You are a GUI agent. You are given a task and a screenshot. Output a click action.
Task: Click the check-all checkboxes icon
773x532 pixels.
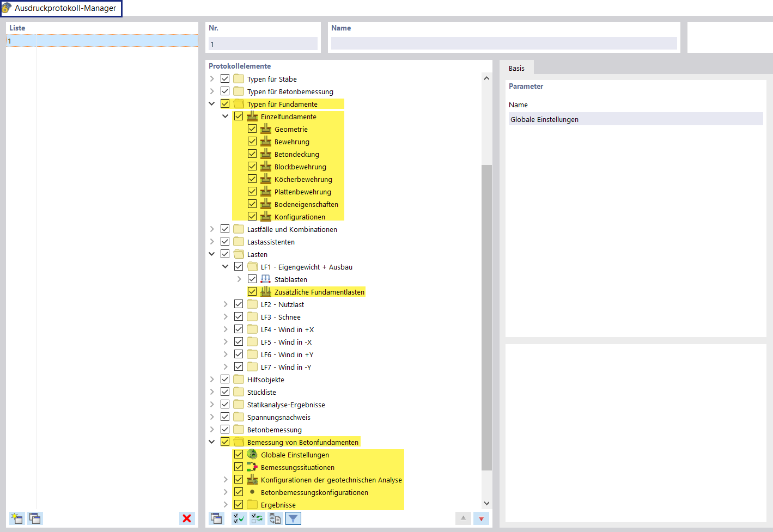point(239,518)
